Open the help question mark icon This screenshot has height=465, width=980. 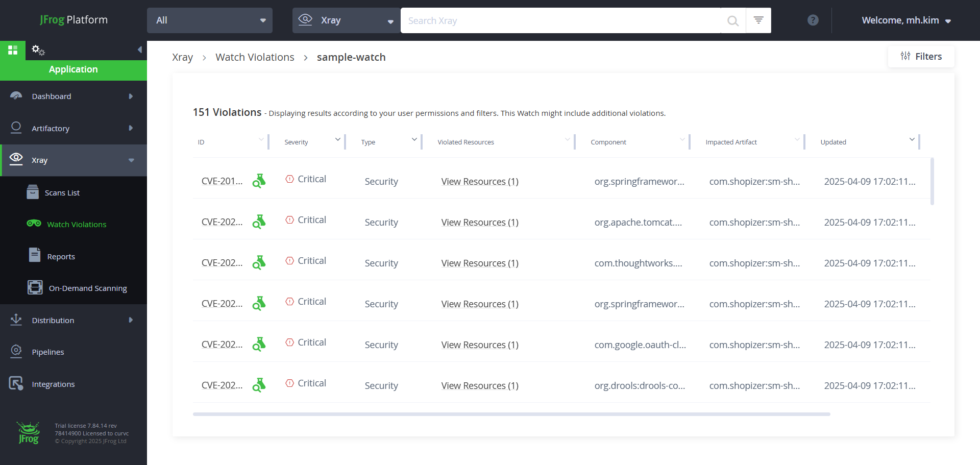click(813, 20)
